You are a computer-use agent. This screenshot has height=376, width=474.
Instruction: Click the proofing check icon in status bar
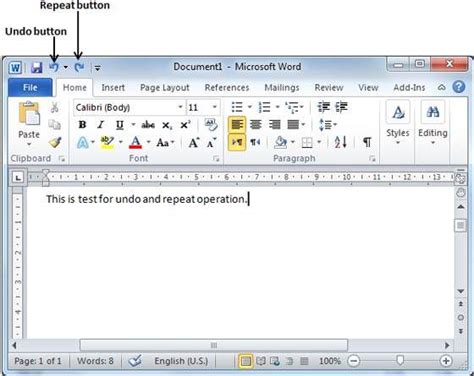135,361
